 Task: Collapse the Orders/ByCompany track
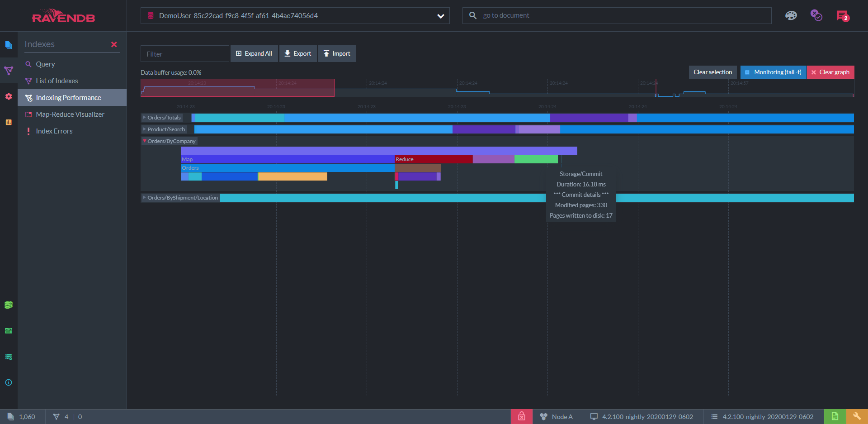click(144, 141)
